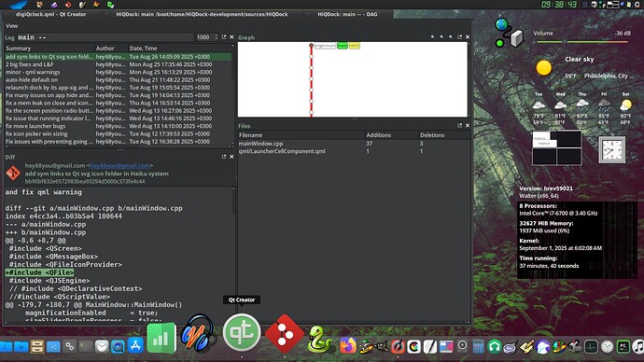Close the Diff panel
This screenshot has width=644, height=362.
pyautogui.click(x=231, y=157)
